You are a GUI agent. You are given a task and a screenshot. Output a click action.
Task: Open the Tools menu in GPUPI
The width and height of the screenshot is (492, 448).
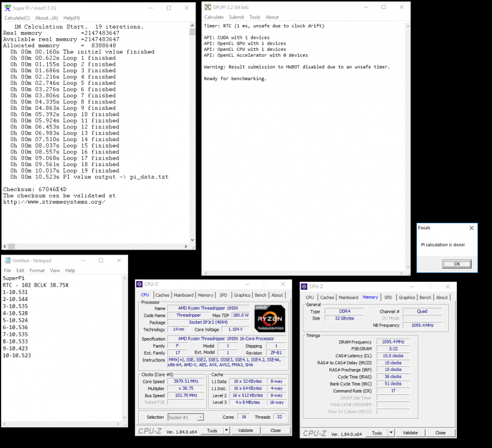[x=255, y=17]
